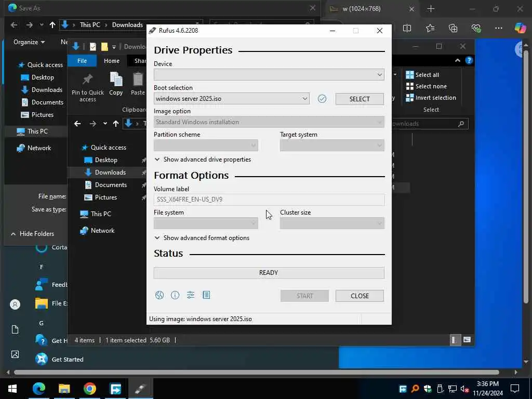
Task: Click Downloads in Save As breadcrumb
Action: tap(128, 25)
